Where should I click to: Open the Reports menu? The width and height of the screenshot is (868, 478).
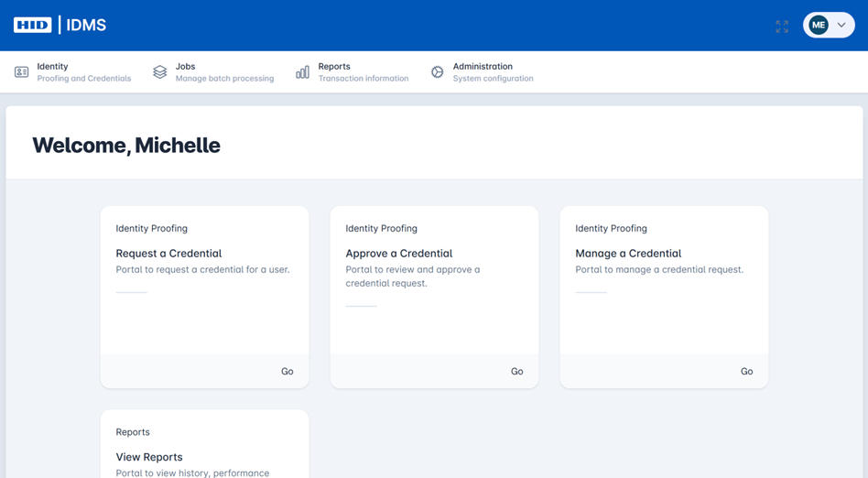tap(353, 72)
